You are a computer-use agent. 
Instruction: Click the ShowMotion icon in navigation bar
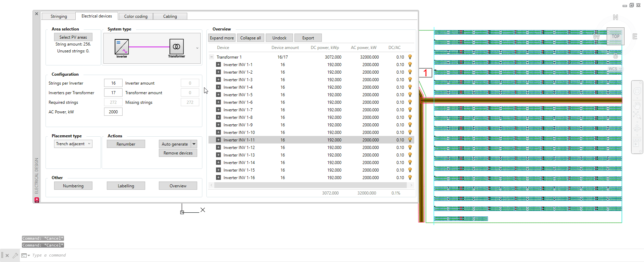click(637, 142)
